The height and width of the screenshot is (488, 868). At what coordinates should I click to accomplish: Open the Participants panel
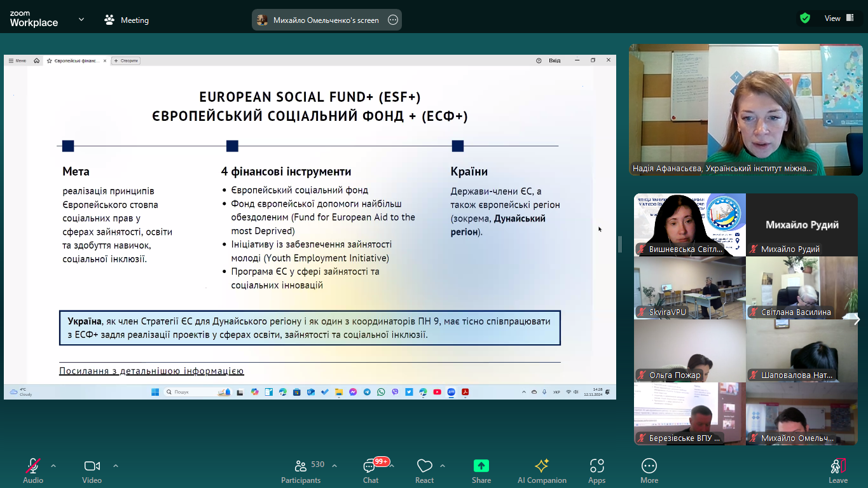pos(301,470)
